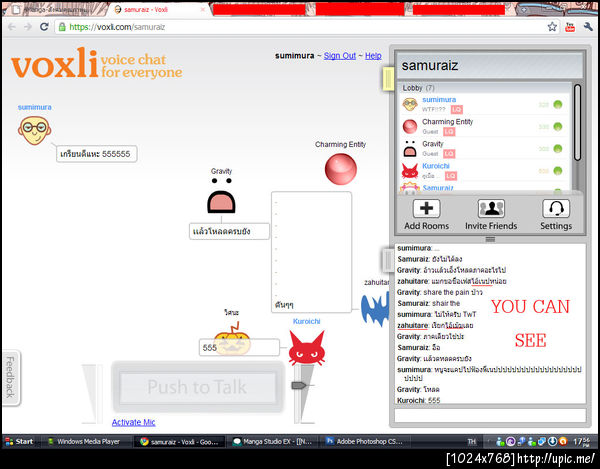Viewport: 600px width, 469px height.
Task: Switch to Adobe Photoshop CS taskbar item
Action: [x=365, y=441]
